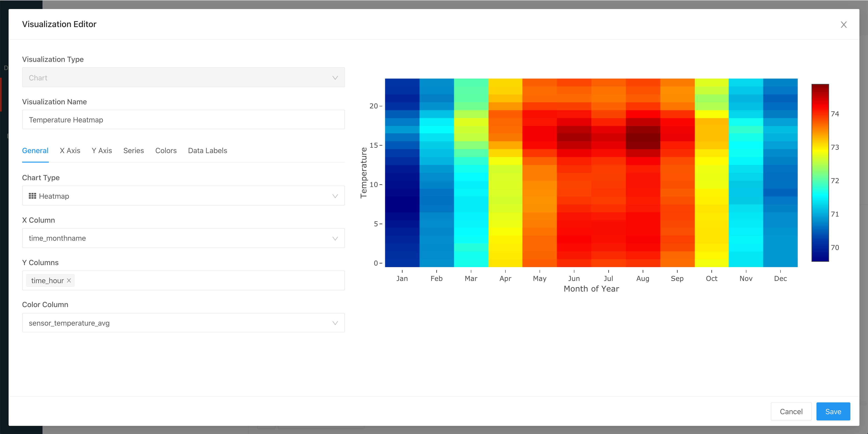The image size is (868, 434).
Task: Close the Visualization Editor with the X icon
Action: 843,25
